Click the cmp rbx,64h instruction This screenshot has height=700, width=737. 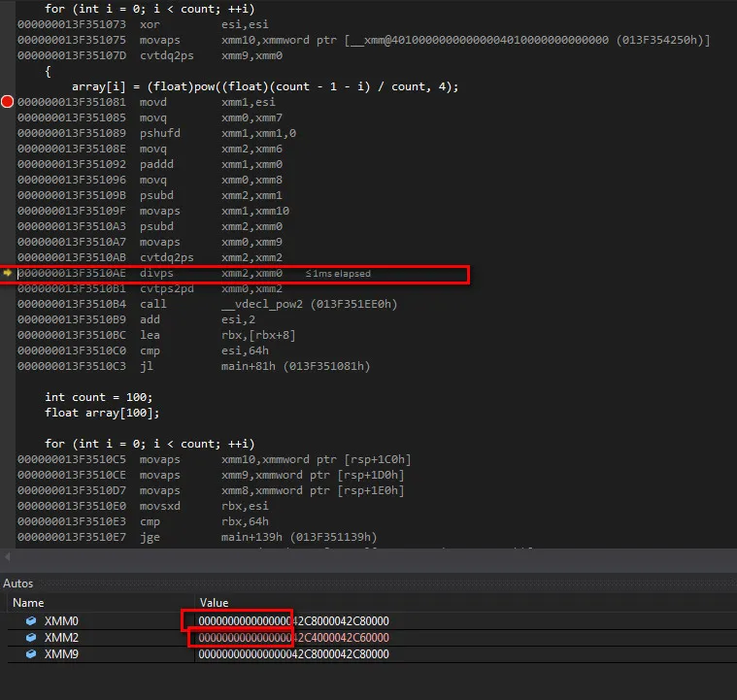(x=143, y=521)
